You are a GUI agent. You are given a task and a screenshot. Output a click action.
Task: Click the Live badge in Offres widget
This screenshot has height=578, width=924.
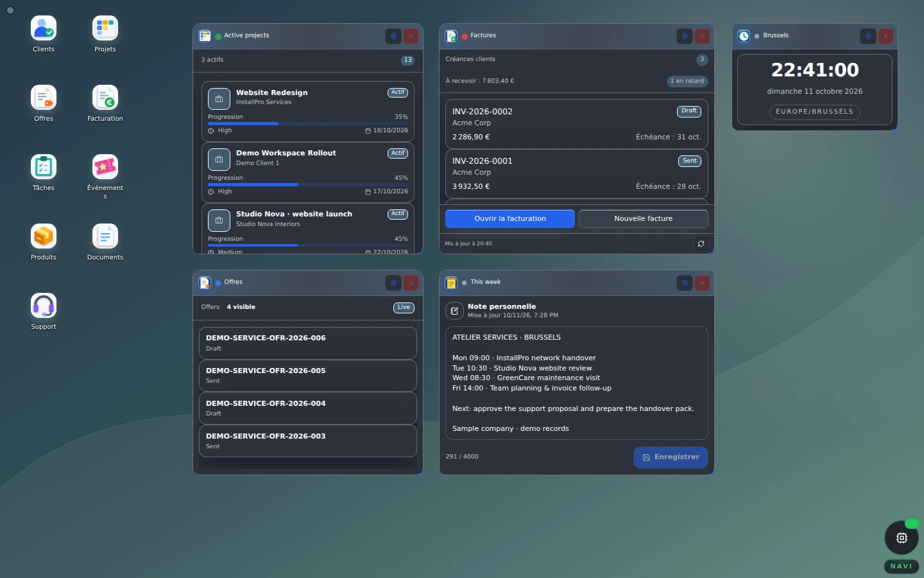coord(404,308)
